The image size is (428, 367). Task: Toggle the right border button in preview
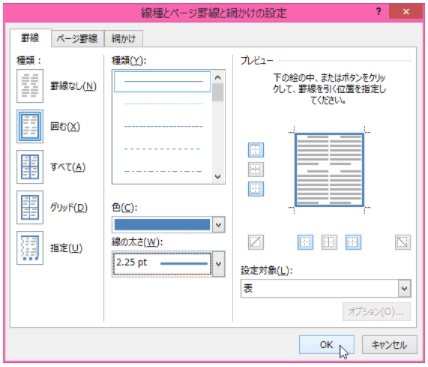[x=353, y=242]
